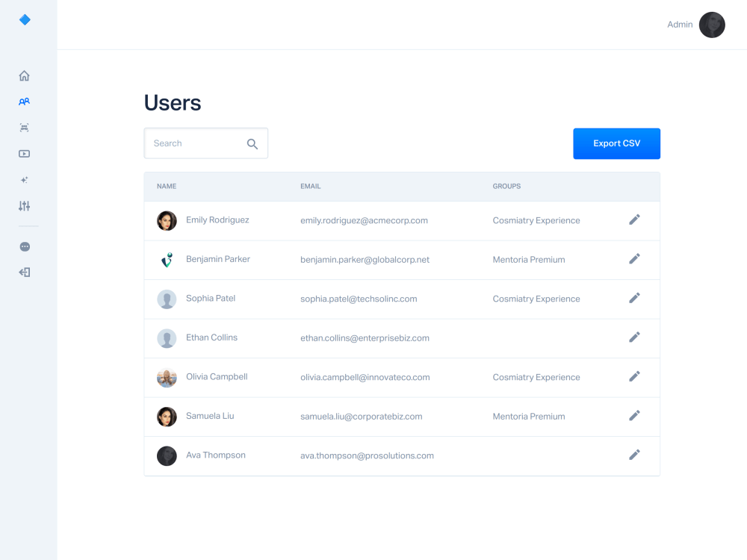Click email olivia.campbell@innovateco.com

[365, 377]
